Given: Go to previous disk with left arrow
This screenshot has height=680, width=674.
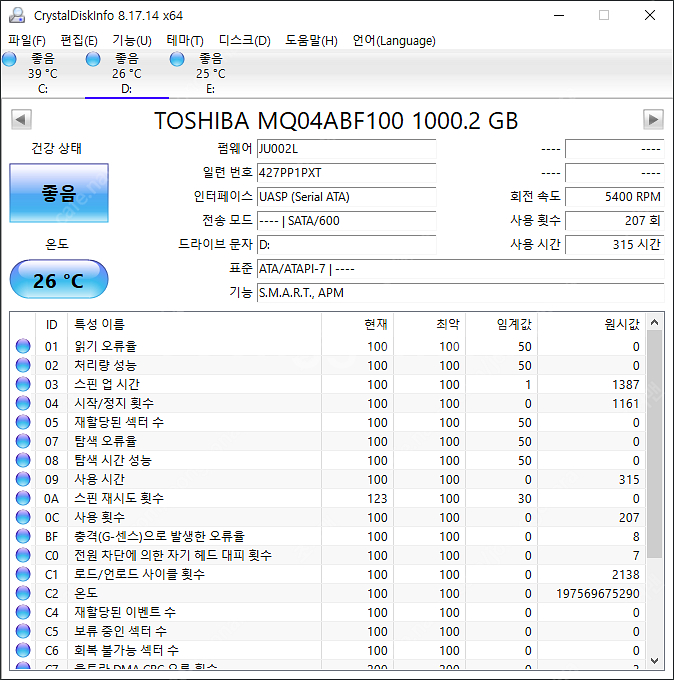Looking at the screenshot, I should tap(21, 119).
